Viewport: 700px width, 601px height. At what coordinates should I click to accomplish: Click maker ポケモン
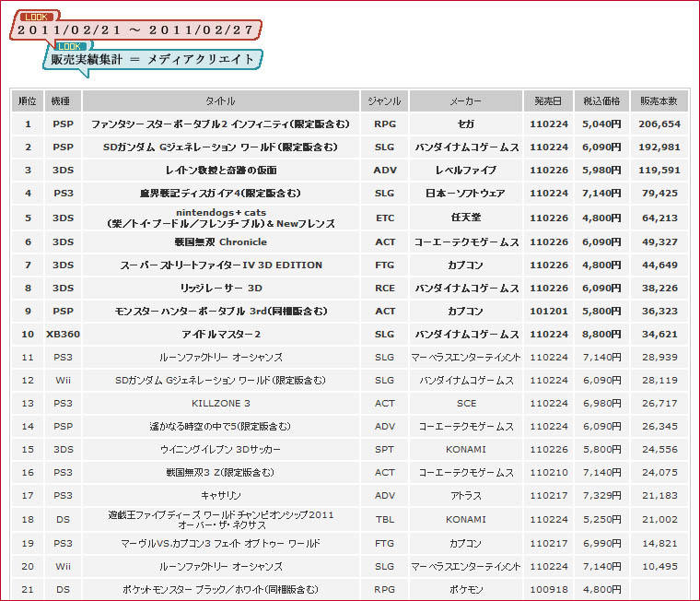(466, 590)
